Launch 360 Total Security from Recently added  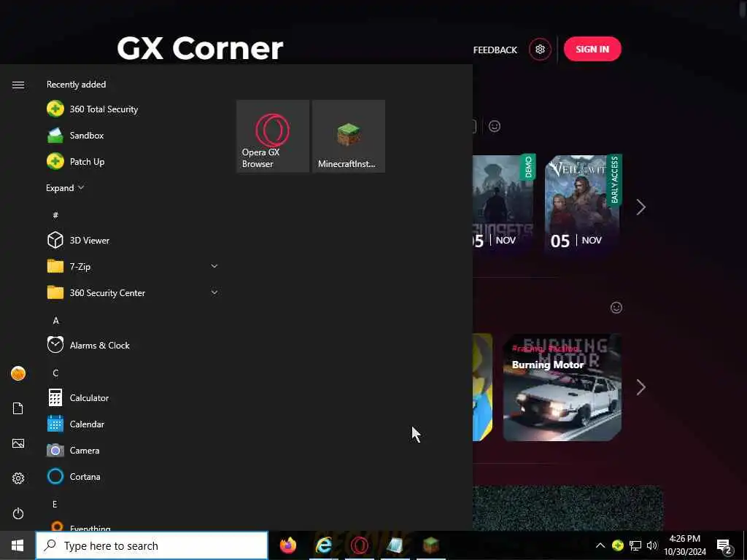pyautogui.click(x=133, y=109)
